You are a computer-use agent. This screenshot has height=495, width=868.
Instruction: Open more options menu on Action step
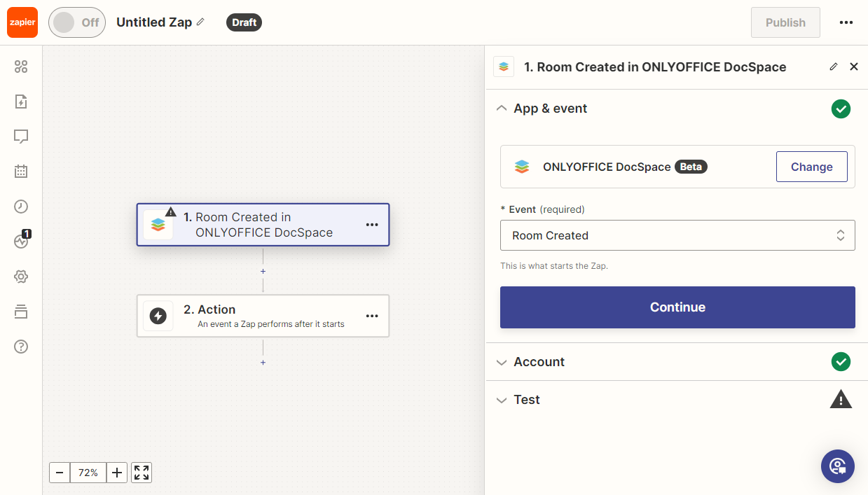[x=372, y=316]
